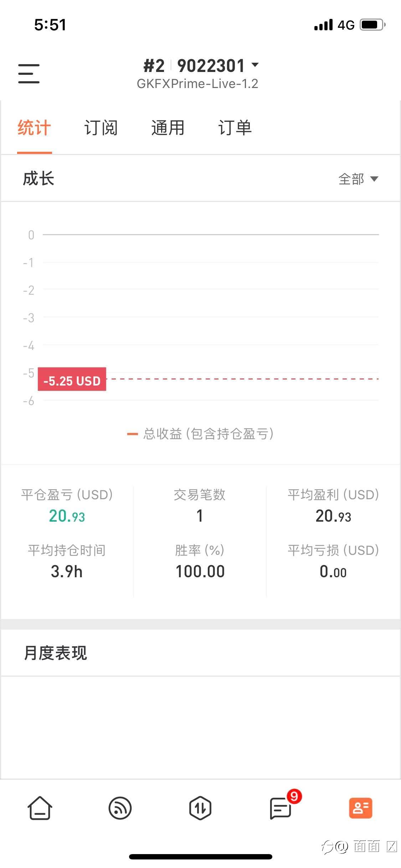Image resolution: width=401 pixels, height=868 pixels.
Task: Go to the home tab icon
Action: pyautogui.click(x=40, y=807)
